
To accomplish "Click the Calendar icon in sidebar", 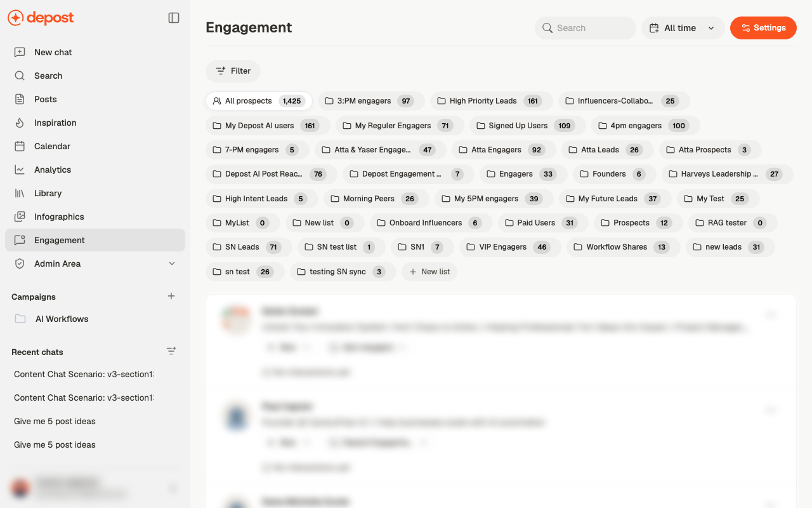I will coord(20,146).
